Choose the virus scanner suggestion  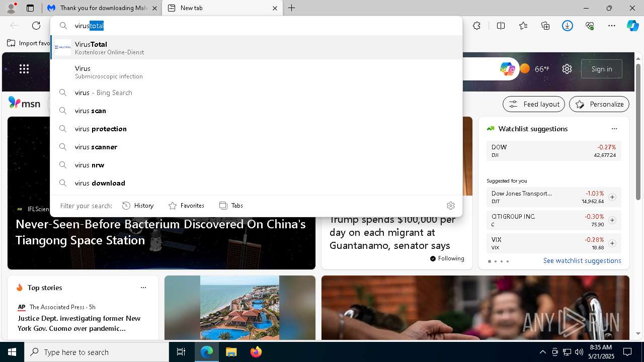[x=256, y=147]
